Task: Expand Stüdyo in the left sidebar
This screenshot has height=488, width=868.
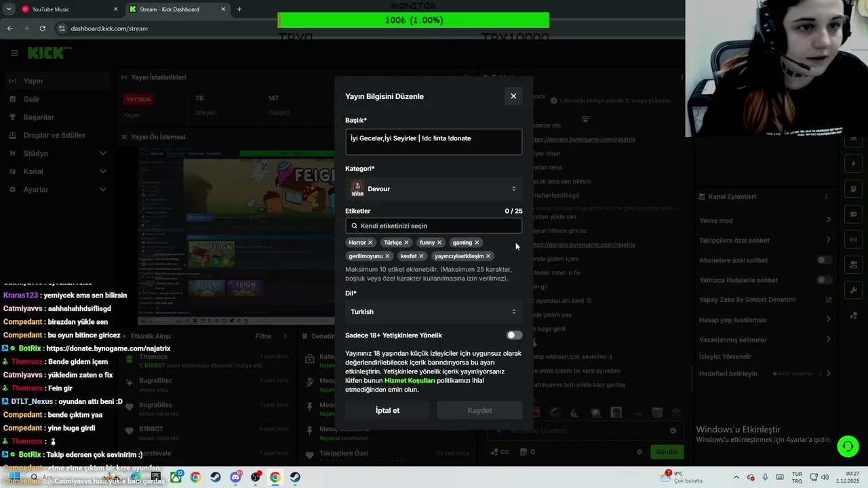Action: [57, 153]
